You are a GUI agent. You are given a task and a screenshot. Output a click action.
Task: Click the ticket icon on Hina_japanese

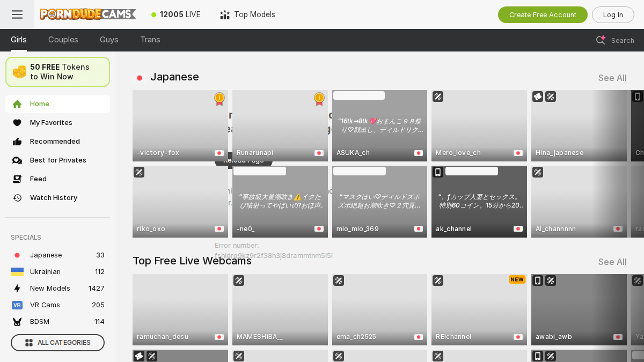[x=538, y=97]
